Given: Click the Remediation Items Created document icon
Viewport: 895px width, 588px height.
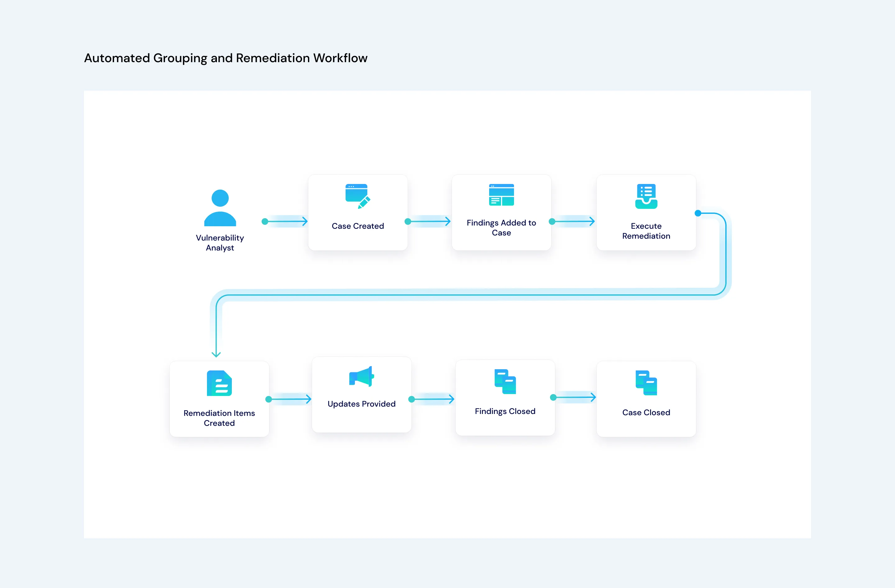Looking at the screenshot, I should coord(219,383).
